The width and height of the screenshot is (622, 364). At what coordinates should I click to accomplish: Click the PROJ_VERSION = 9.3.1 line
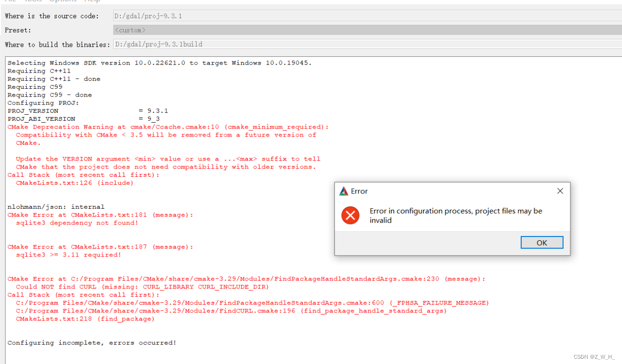(x=88, y=111)
